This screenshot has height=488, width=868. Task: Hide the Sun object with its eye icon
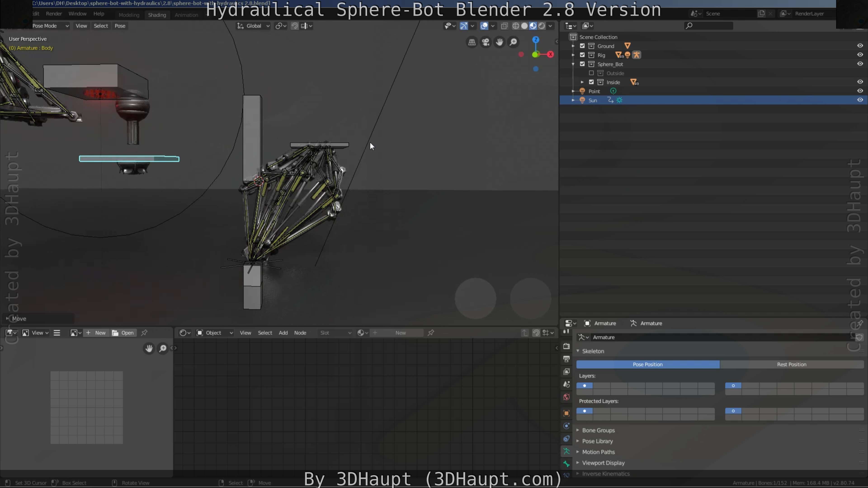click(x=860, y=100)
